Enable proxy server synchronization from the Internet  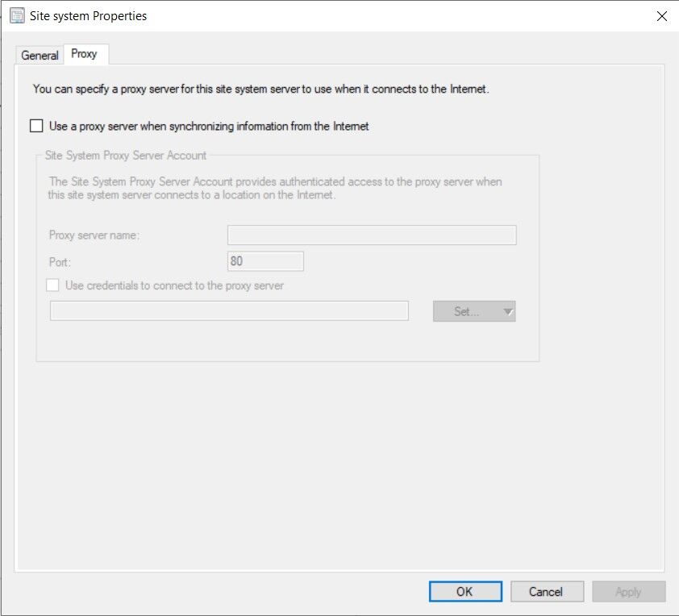pyautogui.click(x=36, y=125)
